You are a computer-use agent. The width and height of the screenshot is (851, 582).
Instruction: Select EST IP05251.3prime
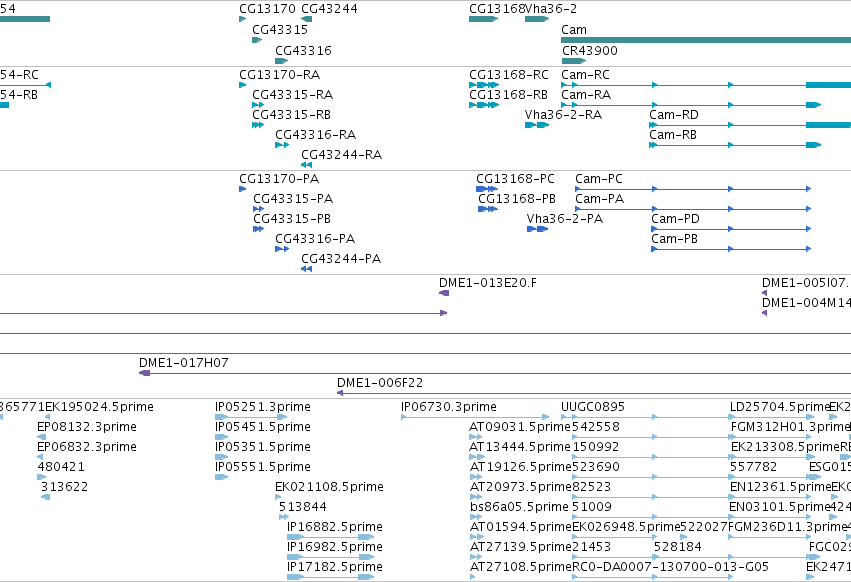pos(263,407)
